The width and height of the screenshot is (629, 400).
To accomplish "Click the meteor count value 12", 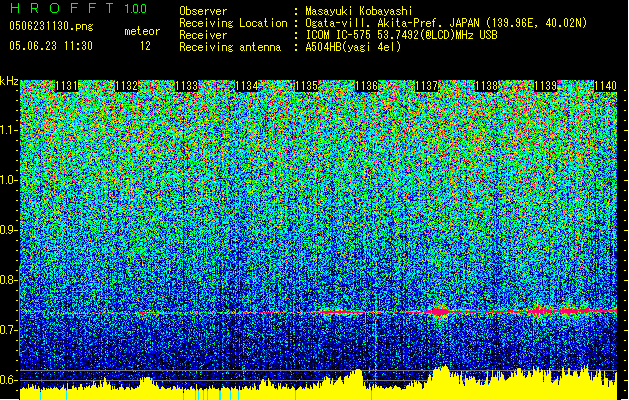I will point(145,46).
